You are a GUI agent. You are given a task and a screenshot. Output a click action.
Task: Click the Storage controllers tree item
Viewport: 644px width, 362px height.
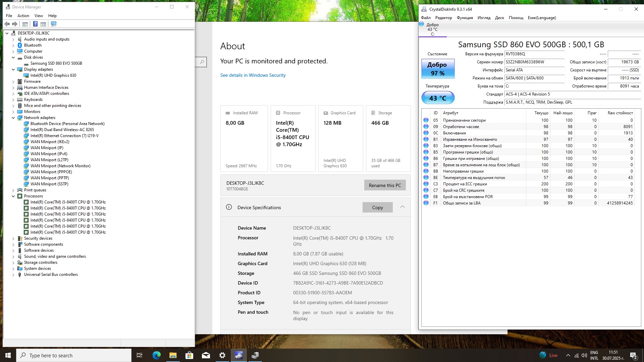(x=41, y=262)
